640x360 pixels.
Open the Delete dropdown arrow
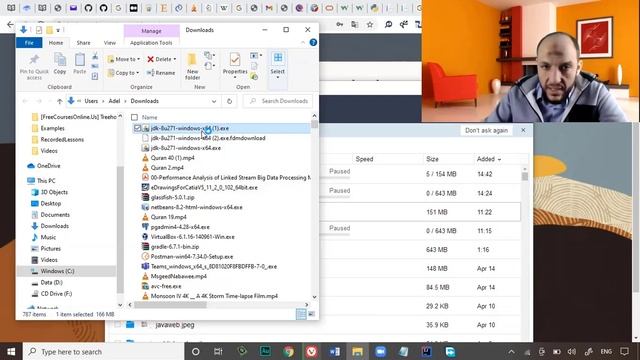[175, 60]
